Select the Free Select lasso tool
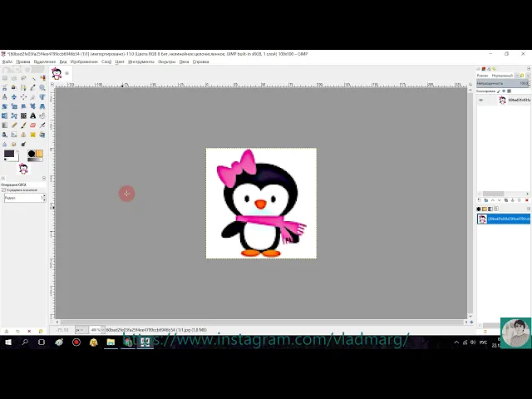 coord(23,78)
